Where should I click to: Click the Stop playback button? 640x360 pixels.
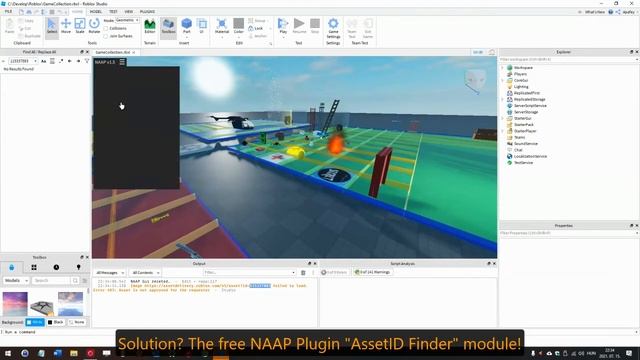(315, 27)
